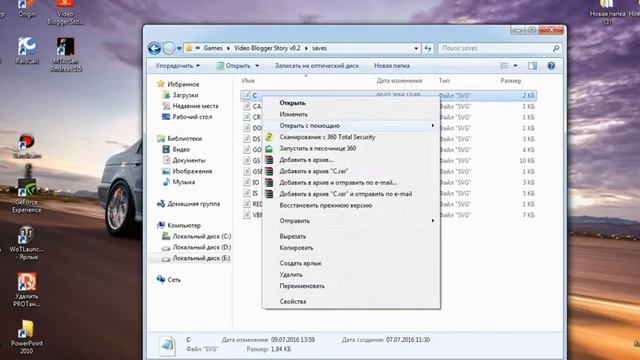Click the search magnifier icon
This screenshot has height=360, width=640.
click(556, 48)
